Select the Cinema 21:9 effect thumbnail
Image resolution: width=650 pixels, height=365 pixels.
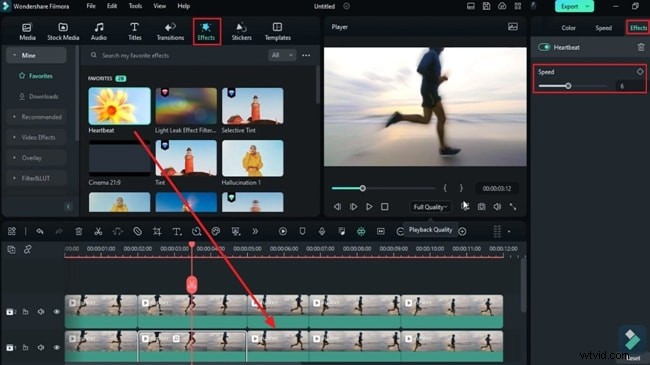119,158
